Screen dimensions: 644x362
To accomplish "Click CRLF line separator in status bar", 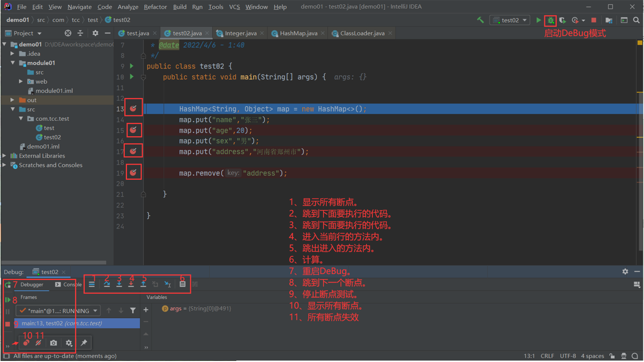I will tap(548, 356).
